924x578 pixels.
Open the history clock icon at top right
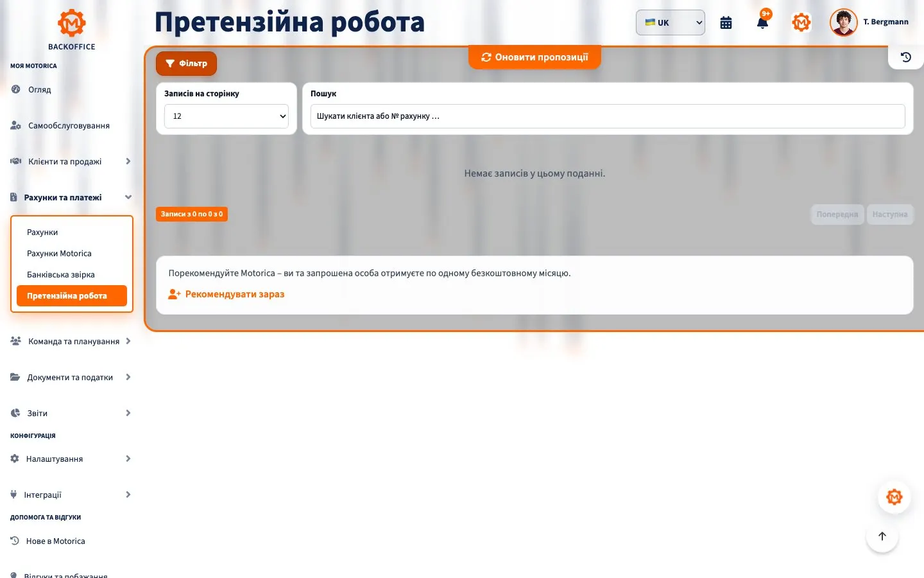pos(906,57)
